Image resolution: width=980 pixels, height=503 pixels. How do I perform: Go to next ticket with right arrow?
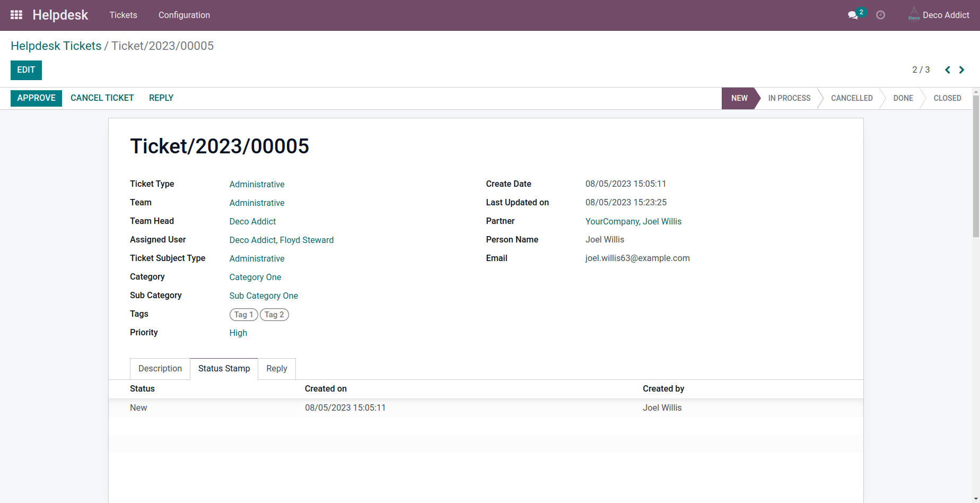coord(961,70)
